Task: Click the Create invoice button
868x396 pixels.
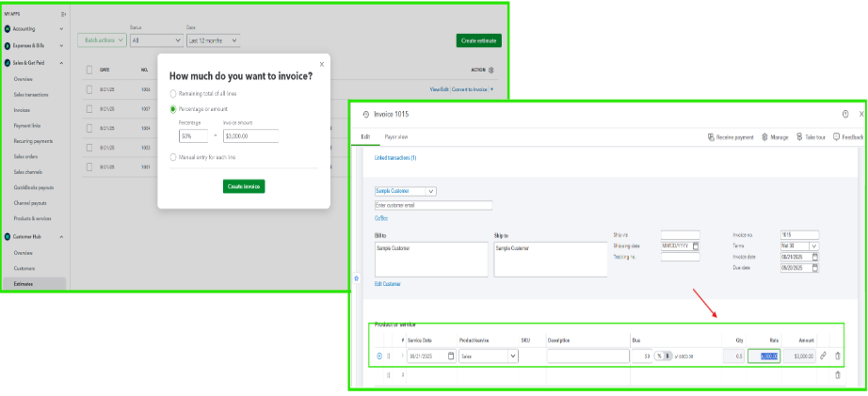Action: click(x=244, y=186)
